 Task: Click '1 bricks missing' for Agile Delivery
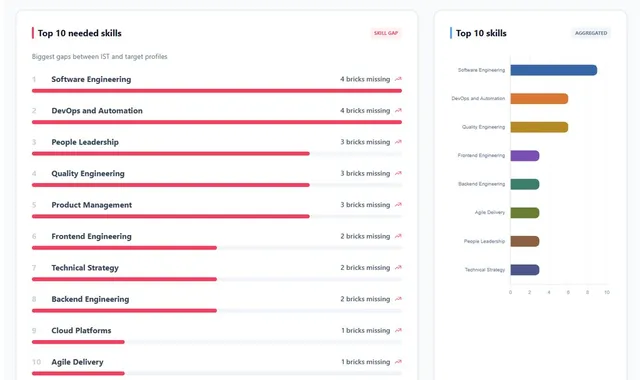[x=365, y=362]
